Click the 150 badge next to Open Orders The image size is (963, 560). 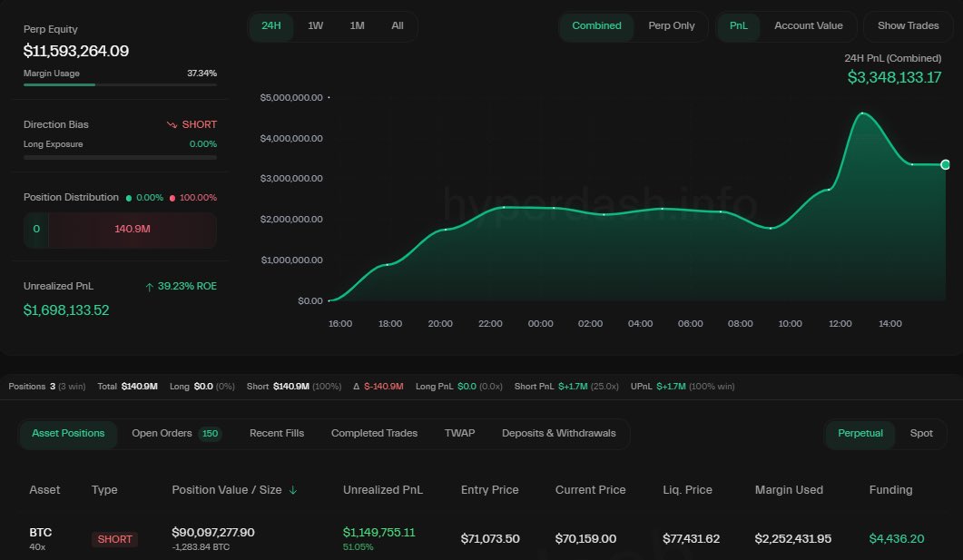210,434
